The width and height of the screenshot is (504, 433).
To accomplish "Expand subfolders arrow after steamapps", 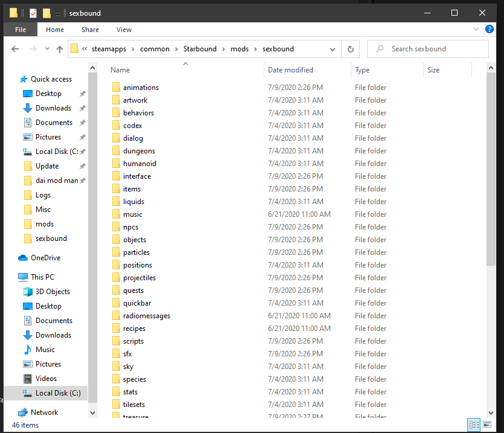I will pyautogui.click(x=133, y=50).
